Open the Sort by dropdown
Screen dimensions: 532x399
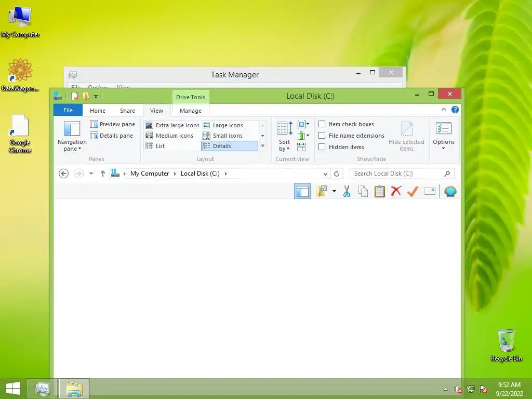284,136
